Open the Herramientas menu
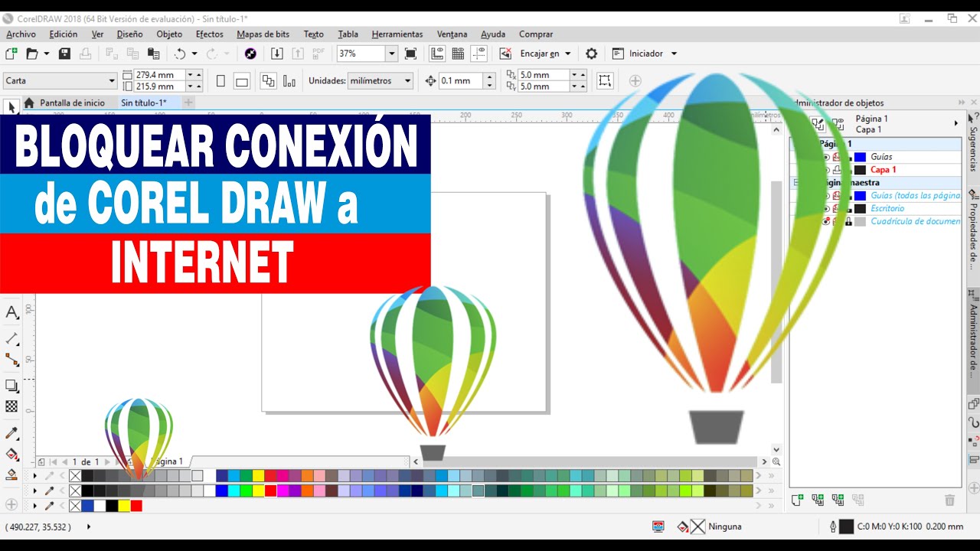 click(397, 34)
